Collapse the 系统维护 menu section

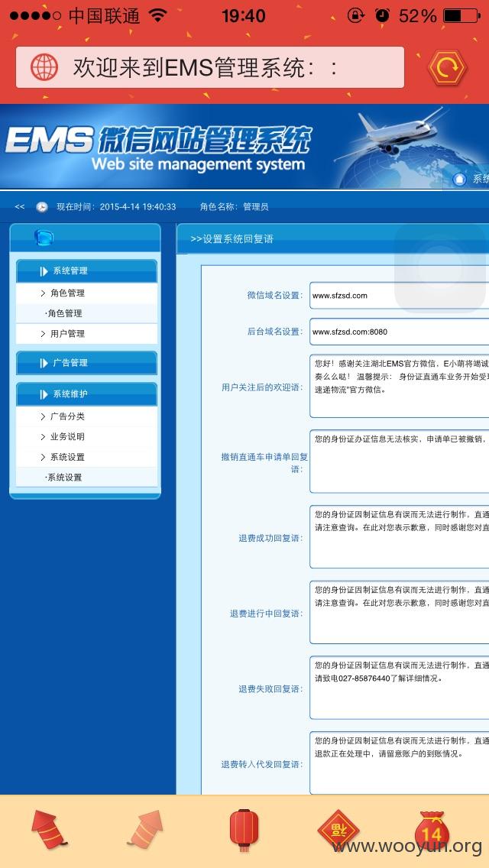point(86,394)
